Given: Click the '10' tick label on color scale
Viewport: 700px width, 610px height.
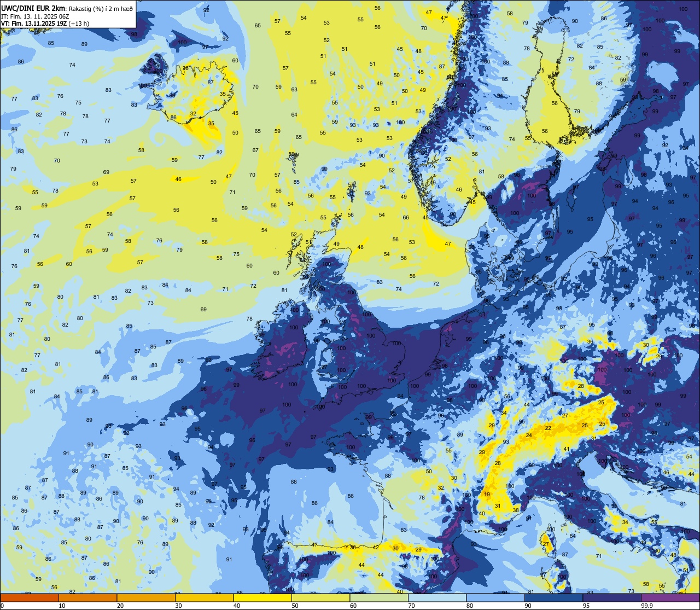Looking at the screenshot, I should click(x=62, y=606).
